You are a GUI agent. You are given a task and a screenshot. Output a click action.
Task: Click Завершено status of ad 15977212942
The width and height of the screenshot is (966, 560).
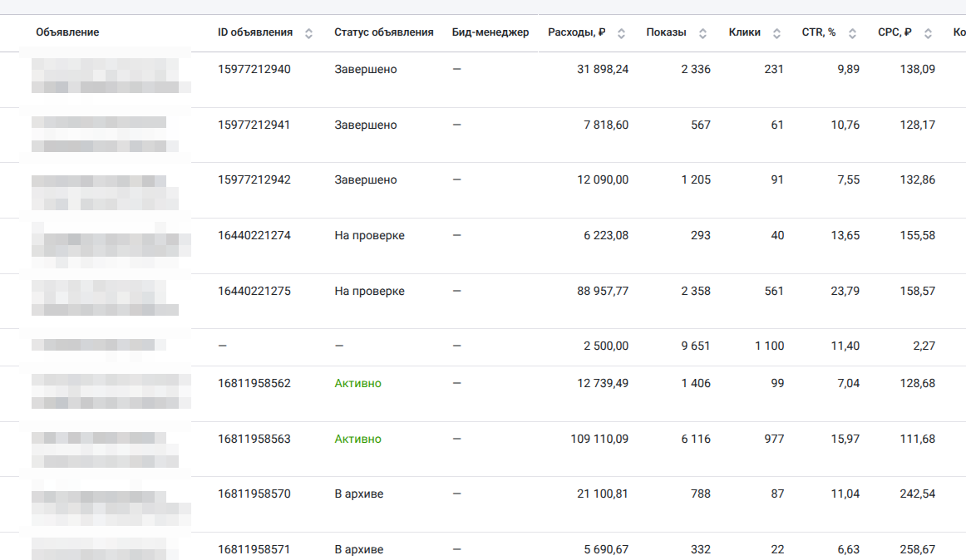365,180
